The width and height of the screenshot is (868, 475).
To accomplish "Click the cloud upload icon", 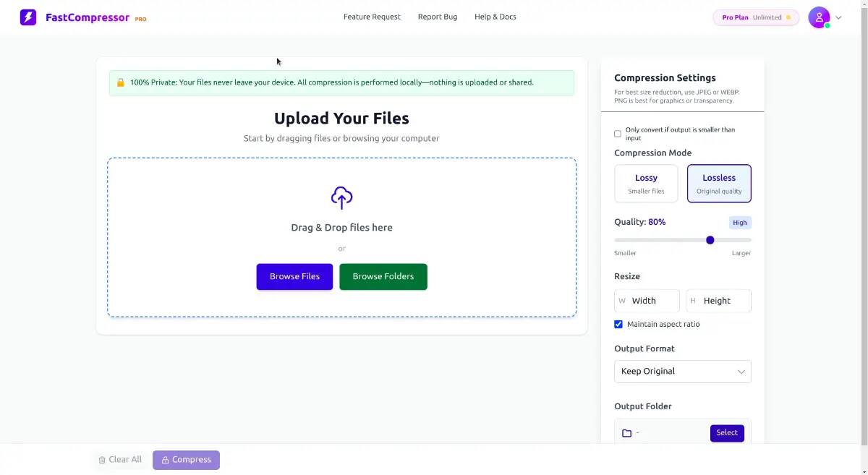I will point(341,197).
